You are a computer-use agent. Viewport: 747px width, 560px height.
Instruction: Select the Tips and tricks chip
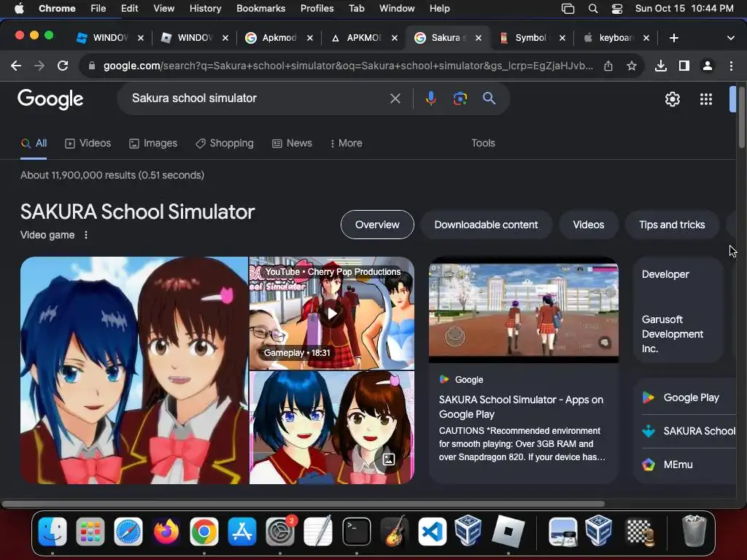coord(672,225)
